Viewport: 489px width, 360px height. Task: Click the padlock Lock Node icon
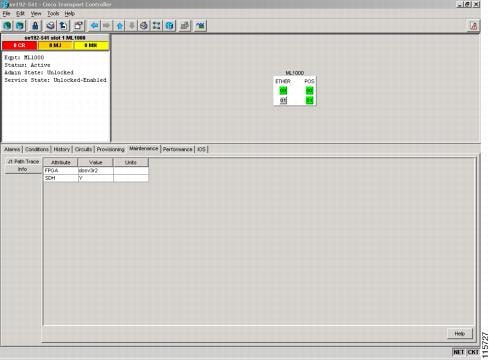[x=35, y=26]
